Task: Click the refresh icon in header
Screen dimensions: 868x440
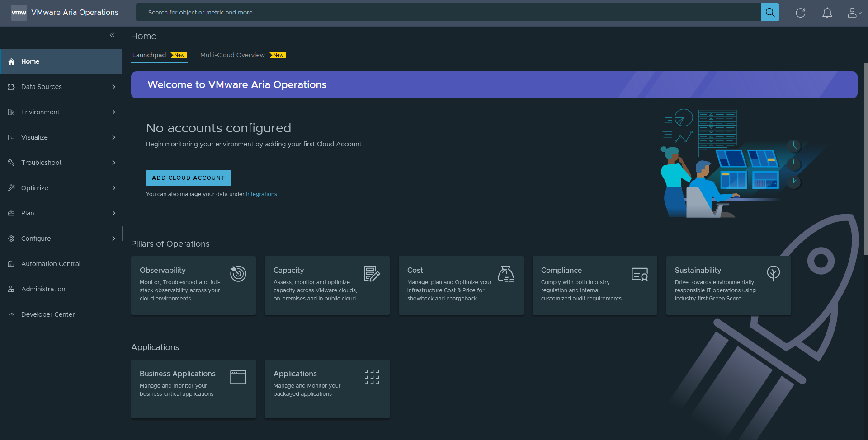Action: tap(800, 13)
